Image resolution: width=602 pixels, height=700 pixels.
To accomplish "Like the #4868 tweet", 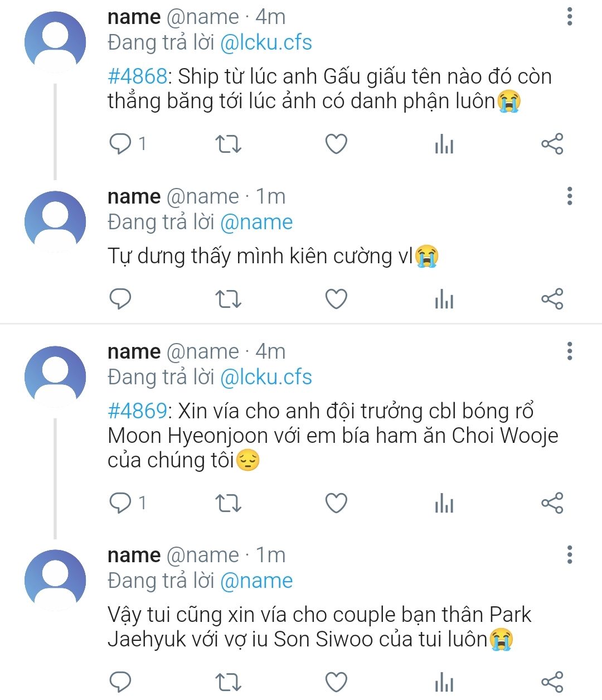I will pyautogui.click(x=336, y=144).
